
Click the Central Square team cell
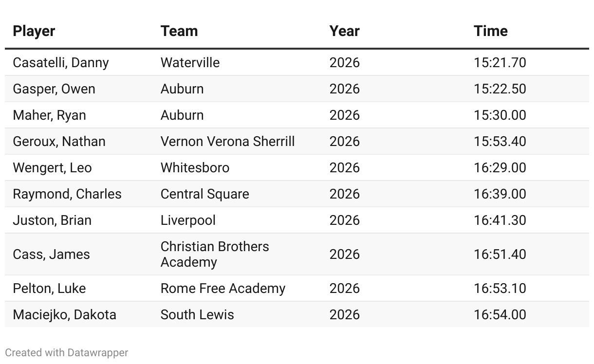(204, 194)
